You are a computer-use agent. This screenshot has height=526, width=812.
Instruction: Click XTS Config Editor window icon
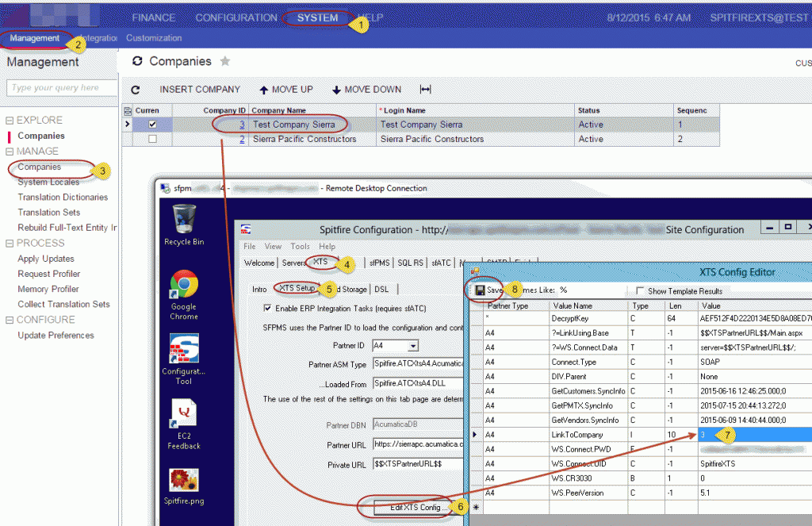click(475, 271)
